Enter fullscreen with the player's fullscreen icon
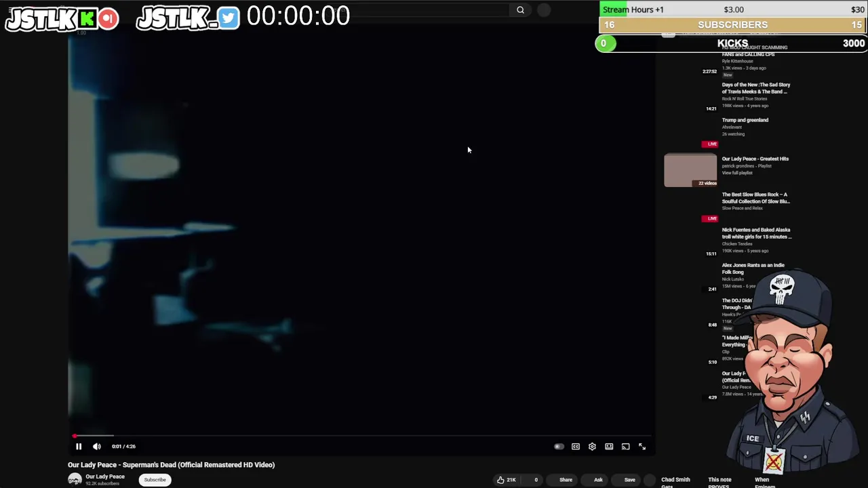Viewport: 868px width, 488px height. coord(642,447)
